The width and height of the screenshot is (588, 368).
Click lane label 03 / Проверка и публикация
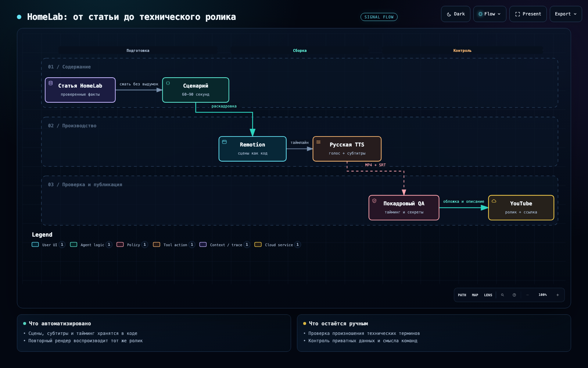pos(85,185)
